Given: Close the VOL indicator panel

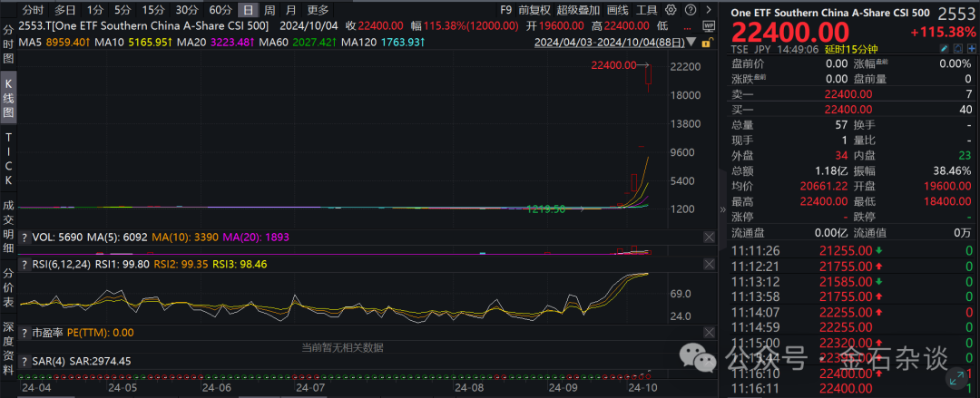Looking at the screenshot, I should 708,237.
